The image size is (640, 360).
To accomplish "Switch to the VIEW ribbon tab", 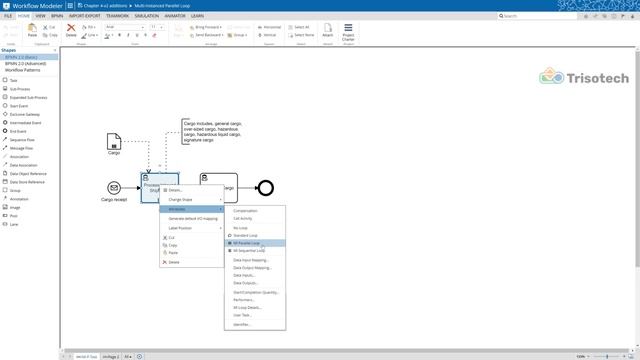I will tap(40, 16).
